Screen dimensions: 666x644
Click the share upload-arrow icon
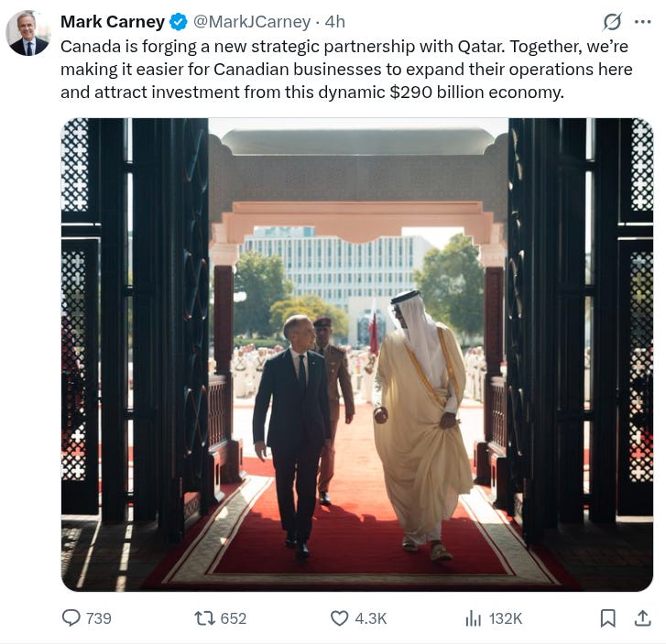(x=642, y=618)
